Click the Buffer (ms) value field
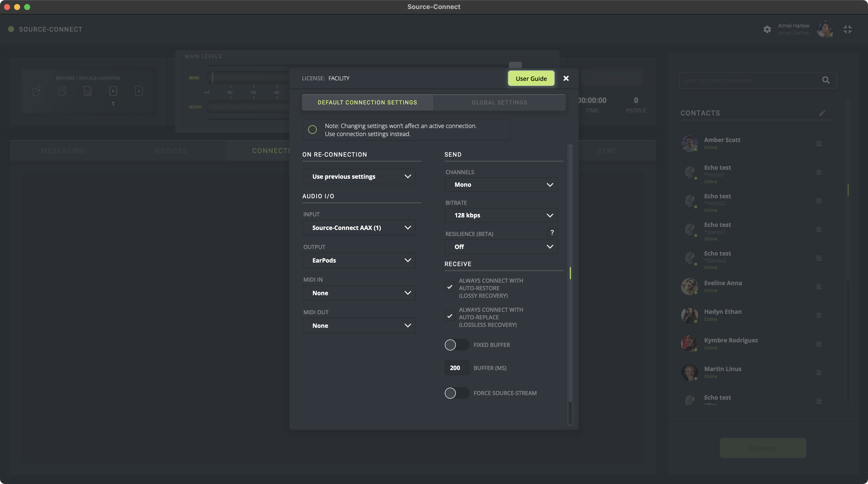Screen dimensions: 868x484 [456, 368]
